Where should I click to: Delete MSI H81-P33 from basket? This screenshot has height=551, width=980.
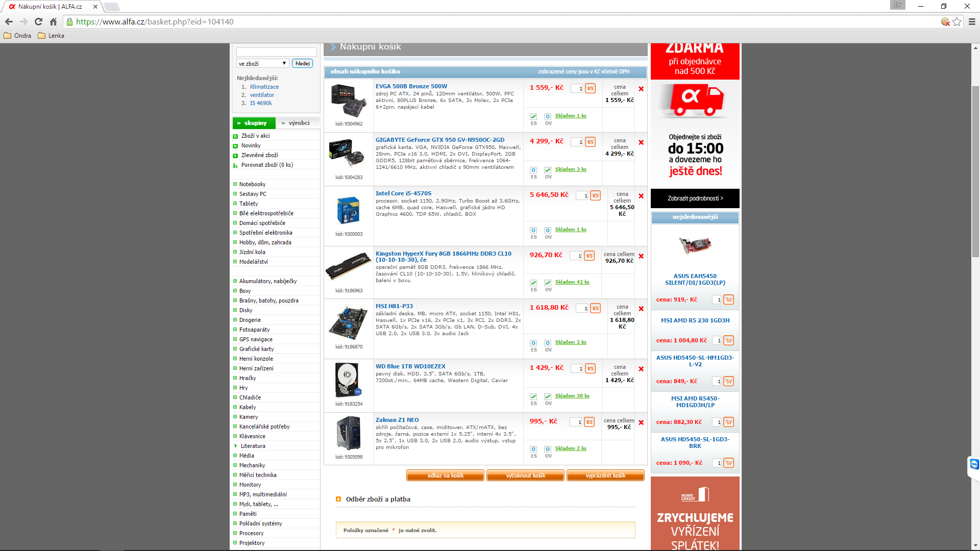(x=641, y=309)
